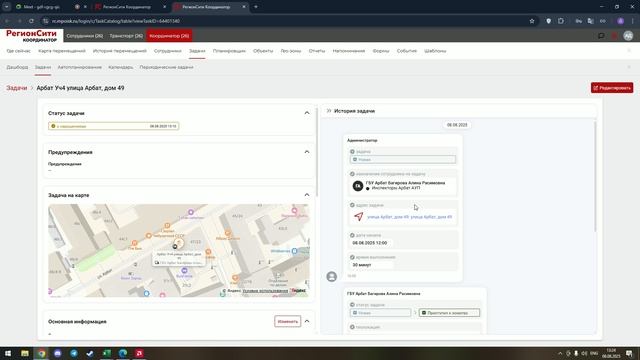This screenshot has width=640, height=360.
Task: Open Chrome profile avatar icon
Action: [620, 21]
